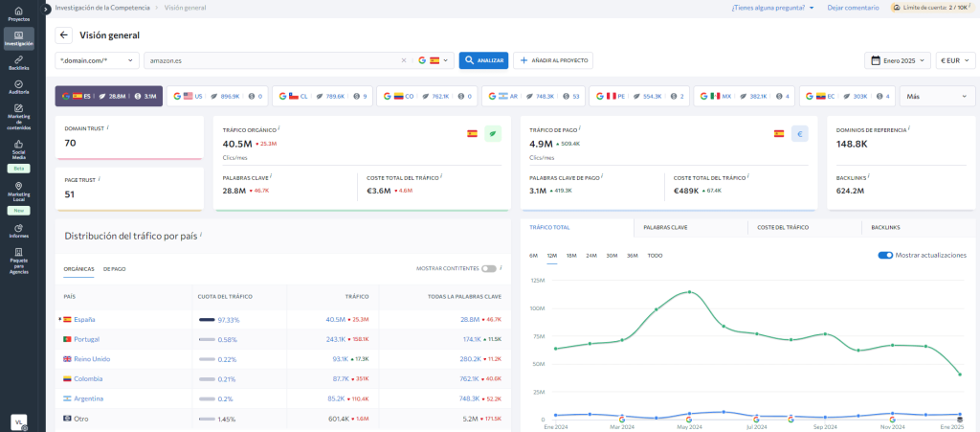Image resolution: width=980 pixels, height=432 pixels.
Task: Switch chart to Palabras clave tab
Action: 691,228
